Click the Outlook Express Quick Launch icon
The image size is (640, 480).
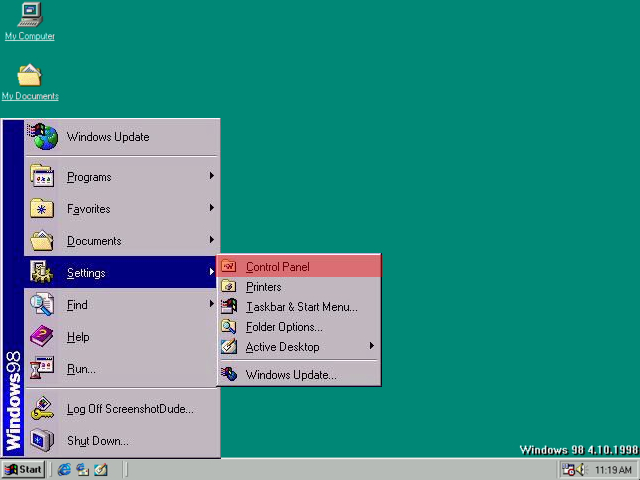[83, 469]
